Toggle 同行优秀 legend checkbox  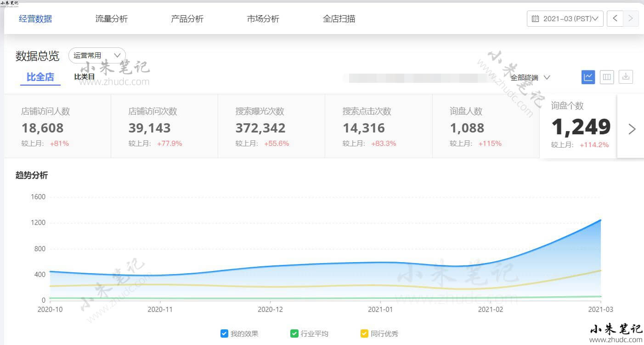[x=364, y=333]
